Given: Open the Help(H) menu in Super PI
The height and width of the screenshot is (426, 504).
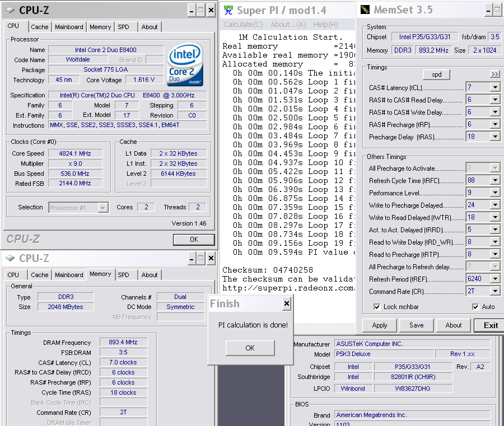Looking at the screenshot, I should coord(325,25).
